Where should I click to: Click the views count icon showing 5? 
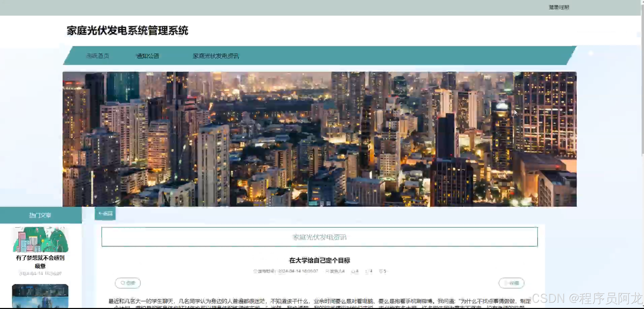pos(381,271)
